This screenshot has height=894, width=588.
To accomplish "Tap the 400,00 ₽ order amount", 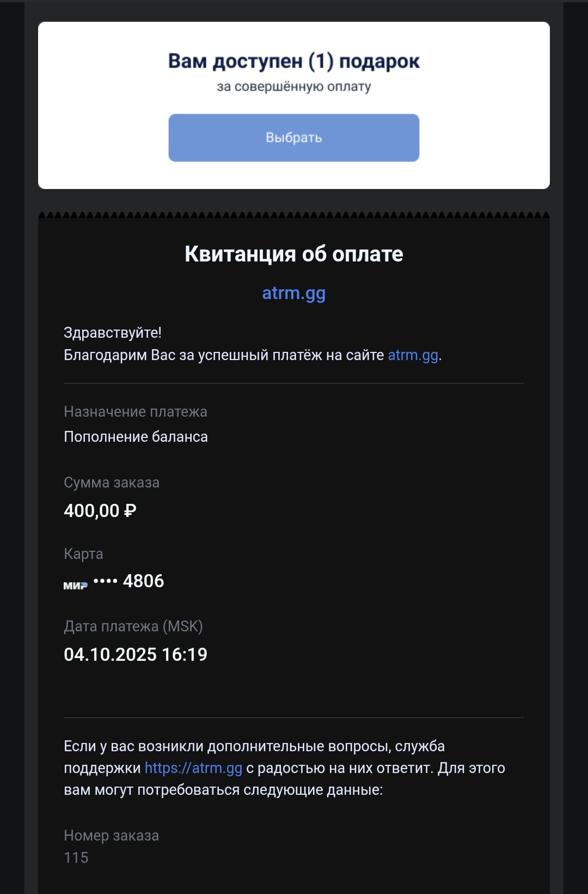I will 100,511.
